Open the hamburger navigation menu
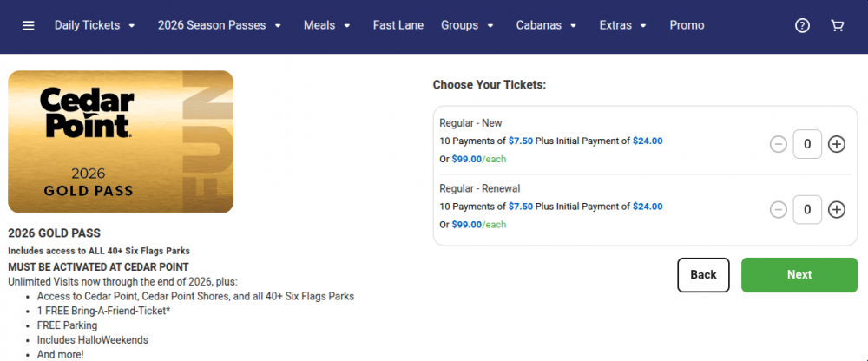The width and height of the screenshot is (868, 361). [29, 25]
